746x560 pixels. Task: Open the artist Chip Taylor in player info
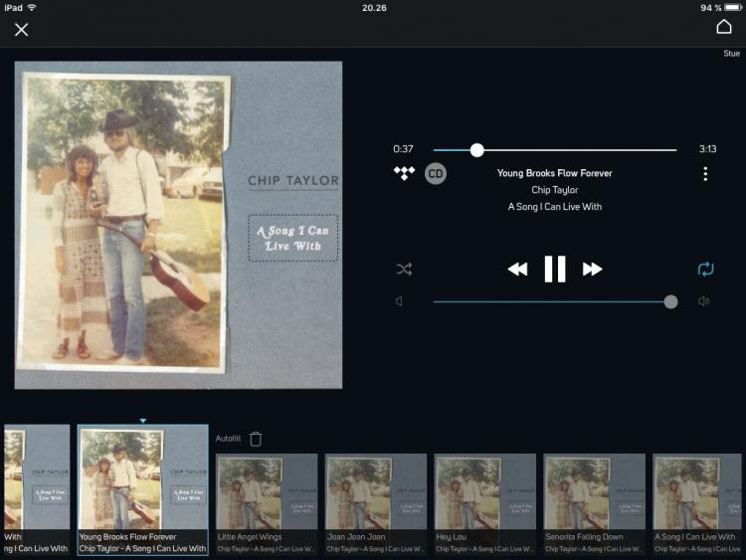pos(555,190)
